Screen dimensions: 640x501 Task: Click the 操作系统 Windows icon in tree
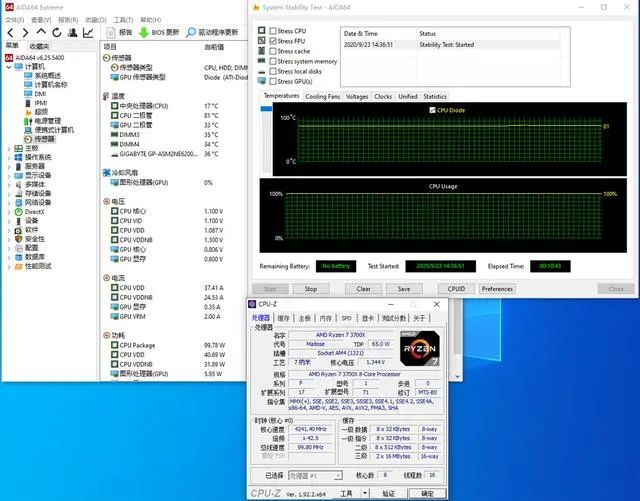coord(18,157)
